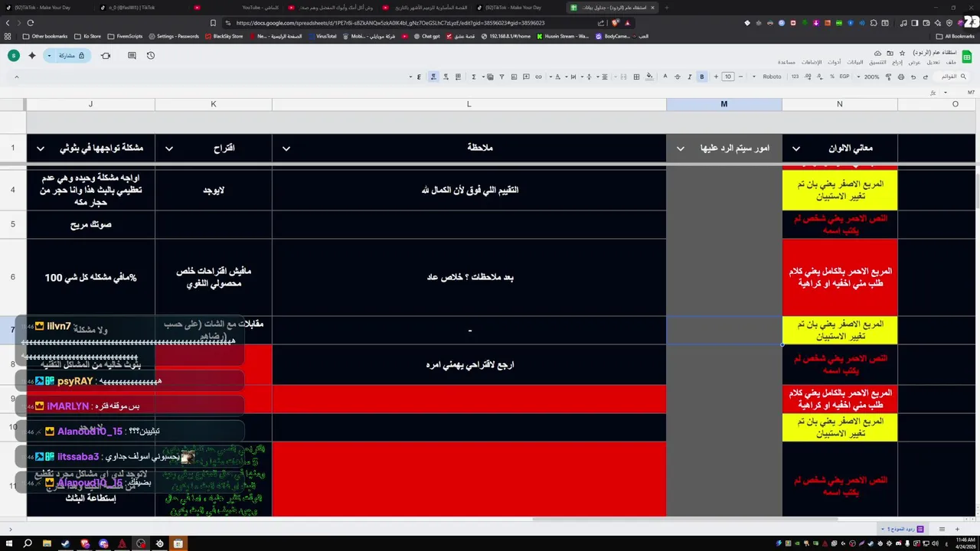
Task: Decrease the font size with the minus button
Action: 740,77
